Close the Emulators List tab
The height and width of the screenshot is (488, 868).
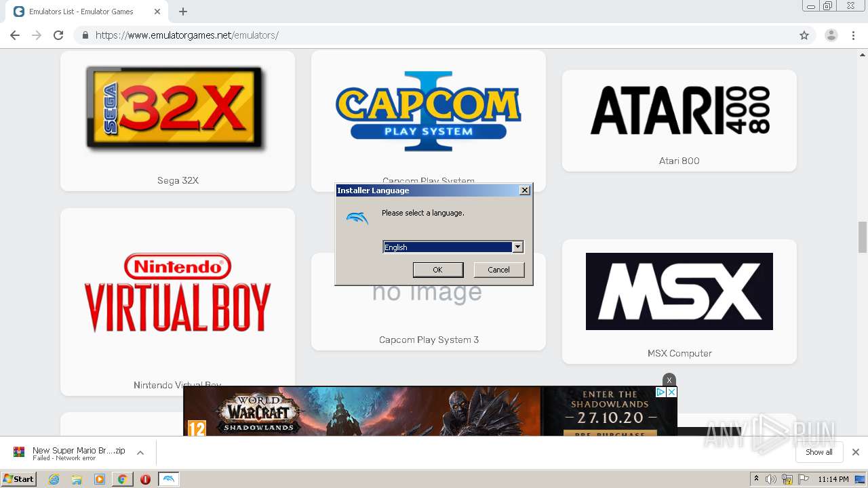click(x=157, y=12)
